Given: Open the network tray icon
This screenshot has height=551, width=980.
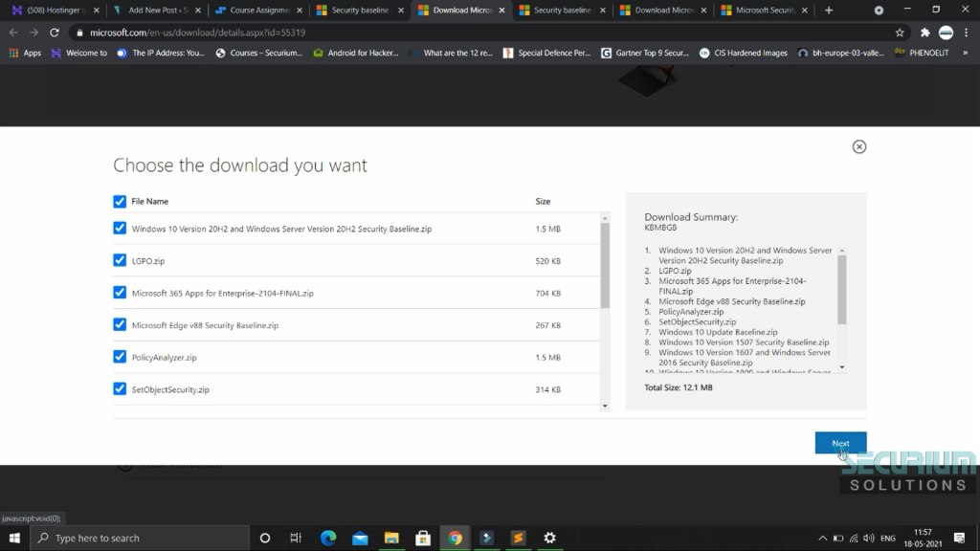Looking at the screenshot, I should [x=854, y=539].
